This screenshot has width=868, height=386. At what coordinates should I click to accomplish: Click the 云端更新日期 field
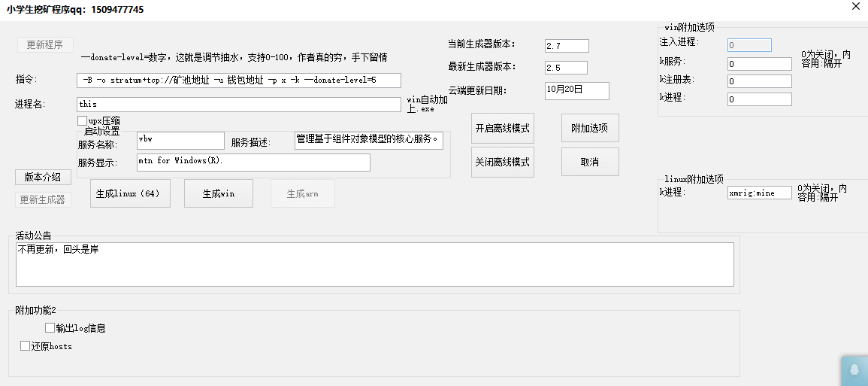pyautogui.click(x=576, y=90)
